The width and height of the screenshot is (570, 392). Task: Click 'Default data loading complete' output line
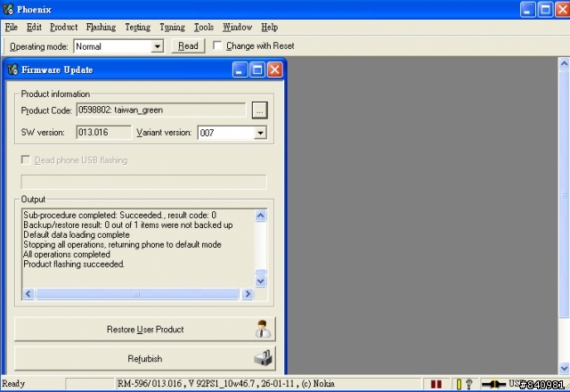pyautogui.click(x=77, y=234)
